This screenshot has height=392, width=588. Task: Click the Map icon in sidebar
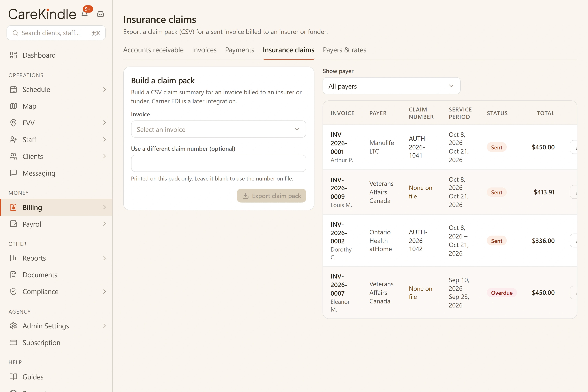click(13, 106)
